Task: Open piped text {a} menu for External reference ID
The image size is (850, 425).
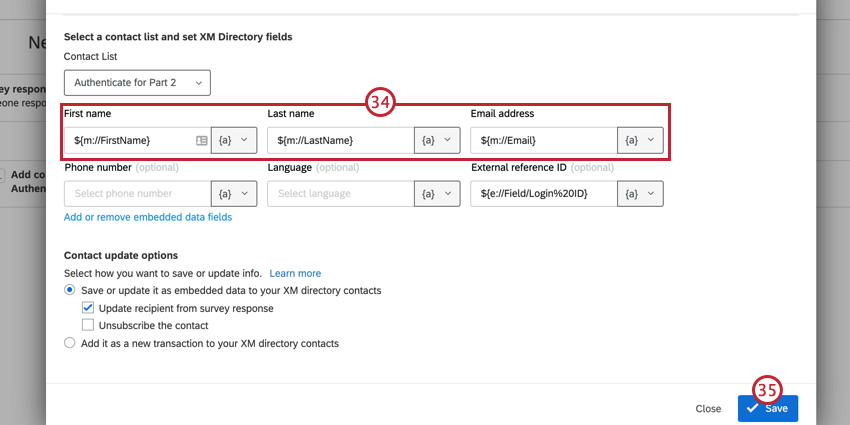Action: (x=640, y=194)
